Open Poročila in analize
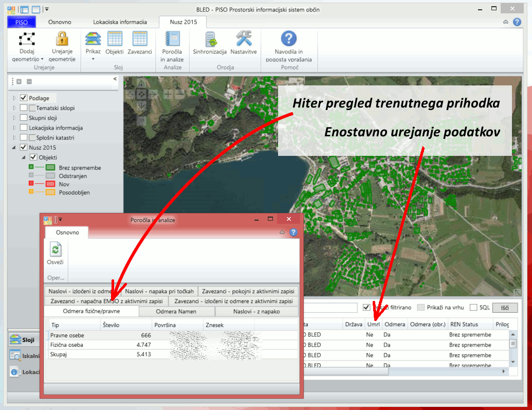This screenshot has width=532, height=410. point(172,39)
